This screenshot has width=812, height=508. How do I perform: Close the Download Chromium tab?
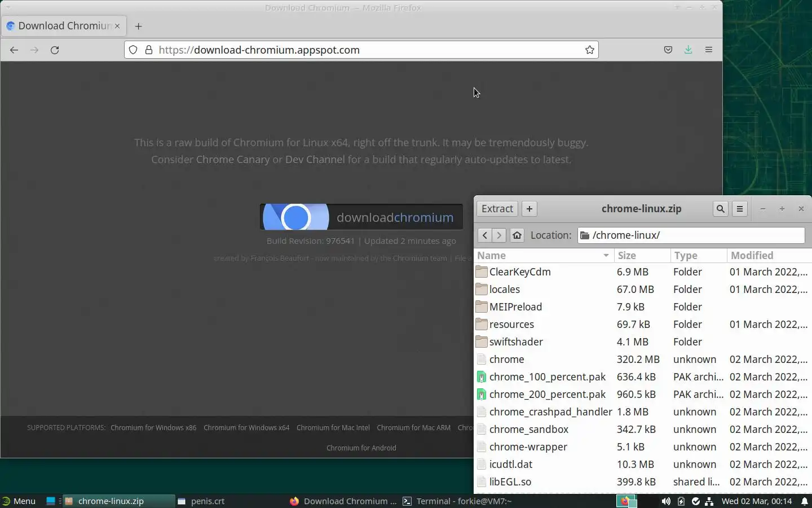click(x=117, y=26)
